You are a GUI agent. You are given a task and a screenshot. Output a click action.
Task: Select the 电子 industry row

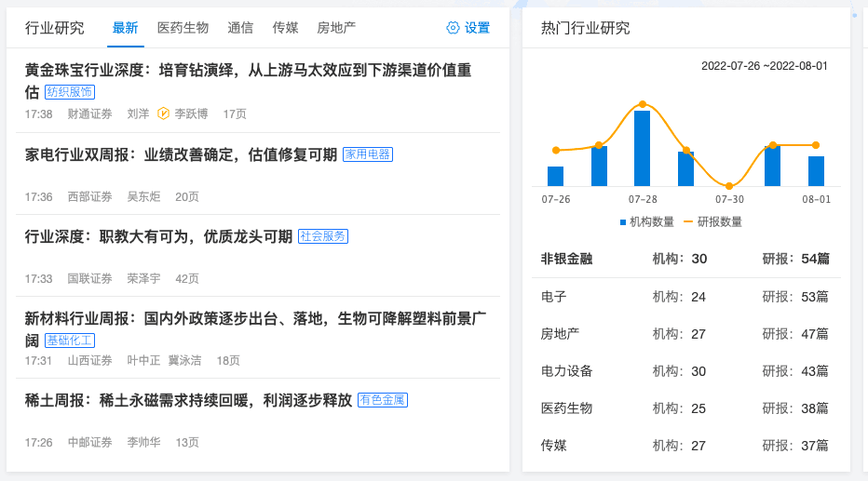[x=685, y=297]
